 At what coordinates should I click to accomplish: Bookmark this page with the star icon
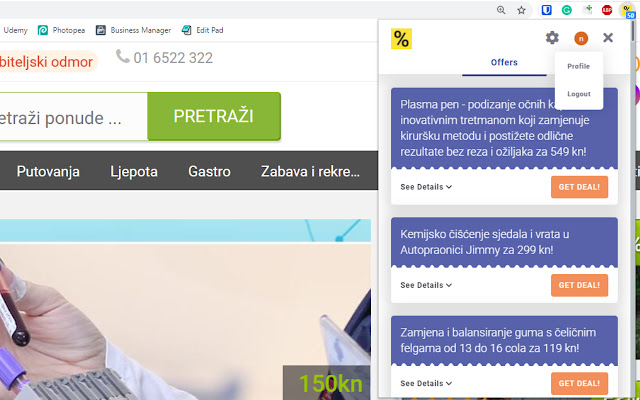click(521, 10)
